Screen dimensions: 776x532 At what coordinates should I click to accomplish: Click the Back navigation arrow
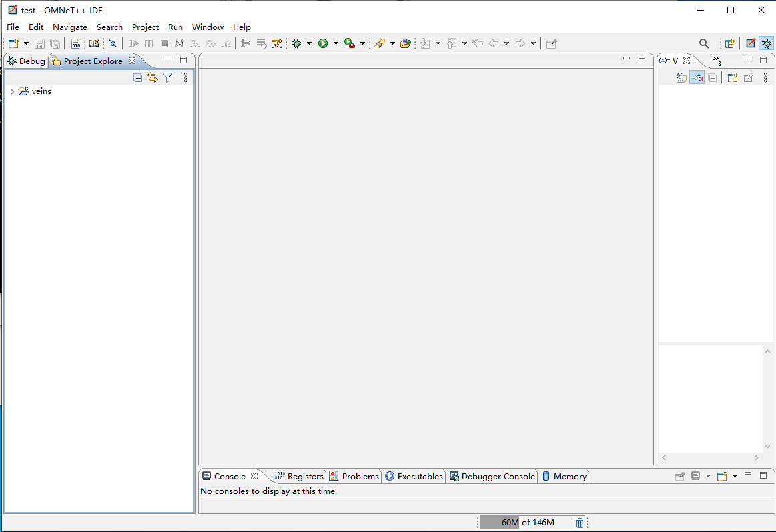tap(494, 43)
